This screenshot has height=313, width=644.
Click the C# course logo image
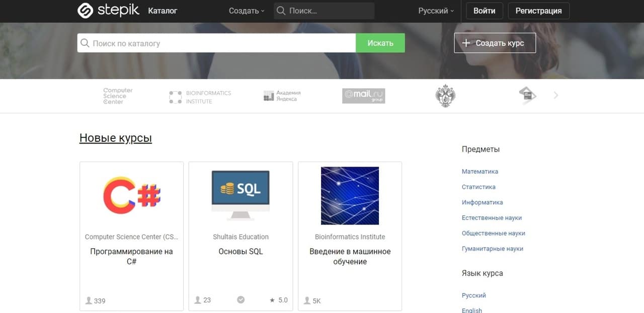coord(132,195)
